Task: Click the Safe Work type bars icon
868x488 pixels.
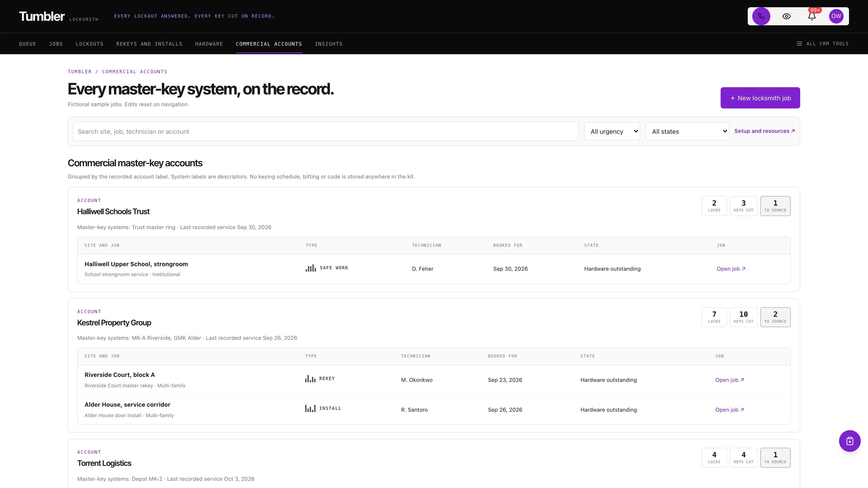Action: tap(311, 268)
